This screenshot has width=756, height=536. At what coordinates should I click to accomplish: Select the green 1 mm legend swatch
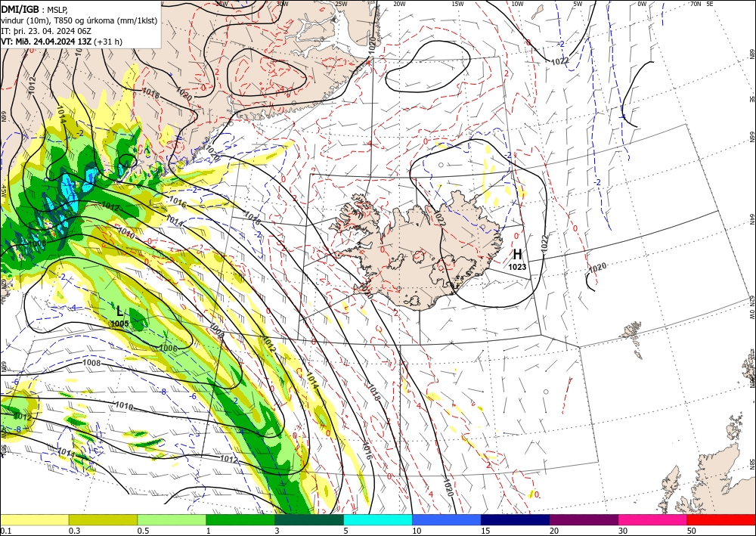click(240, 519)
